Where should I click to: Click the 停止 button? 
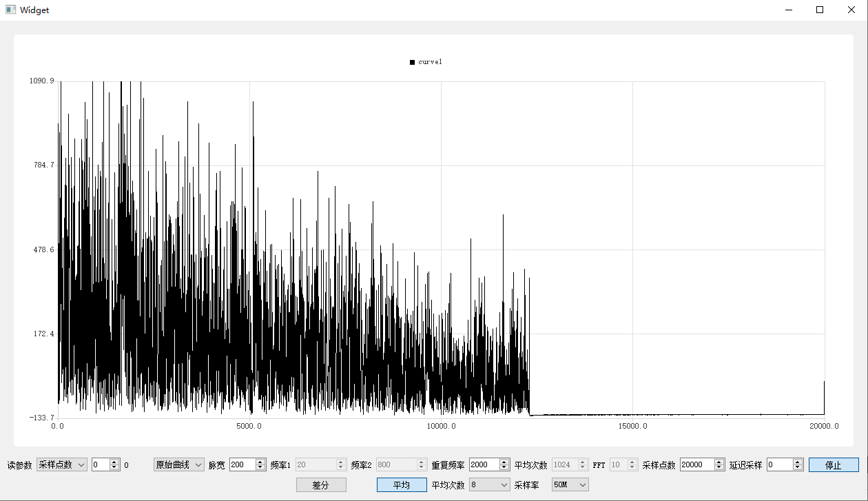click(834, 465)
